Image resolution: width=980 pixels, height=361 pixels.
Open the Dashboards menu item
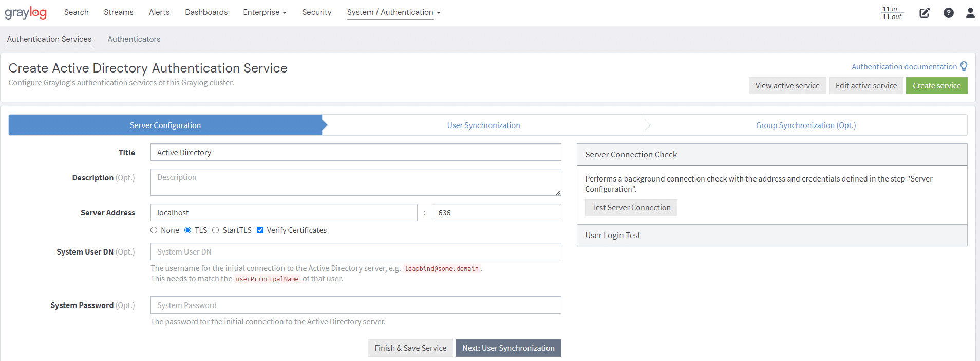[x=206, y=12]
